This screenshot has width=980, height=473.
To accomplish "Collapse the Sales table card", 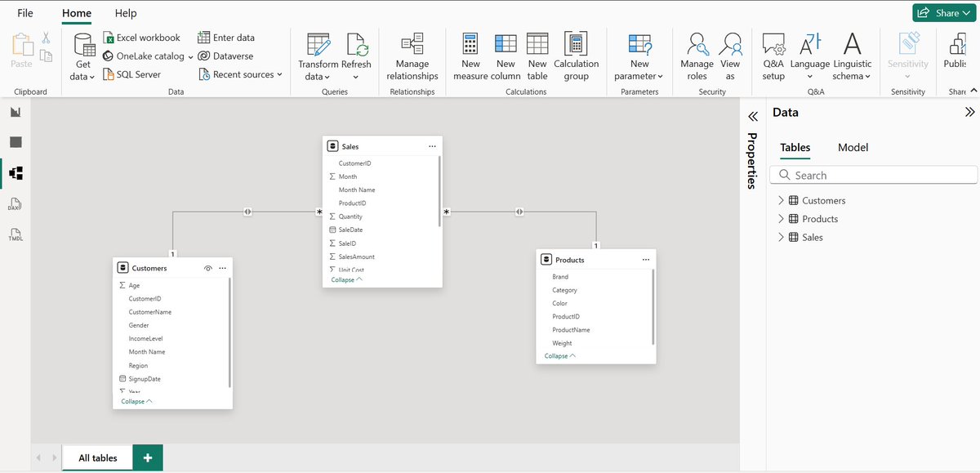I will point(347,279).
